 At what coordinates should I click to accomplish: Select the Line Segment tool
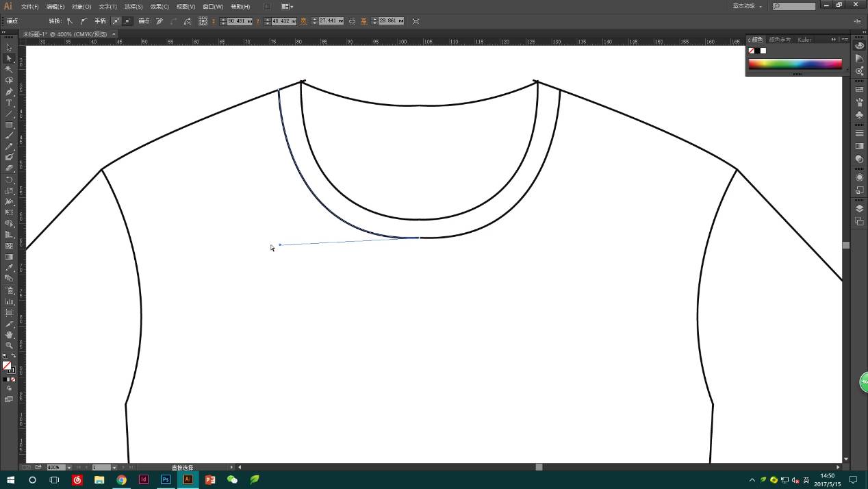(x=9, y=113)
